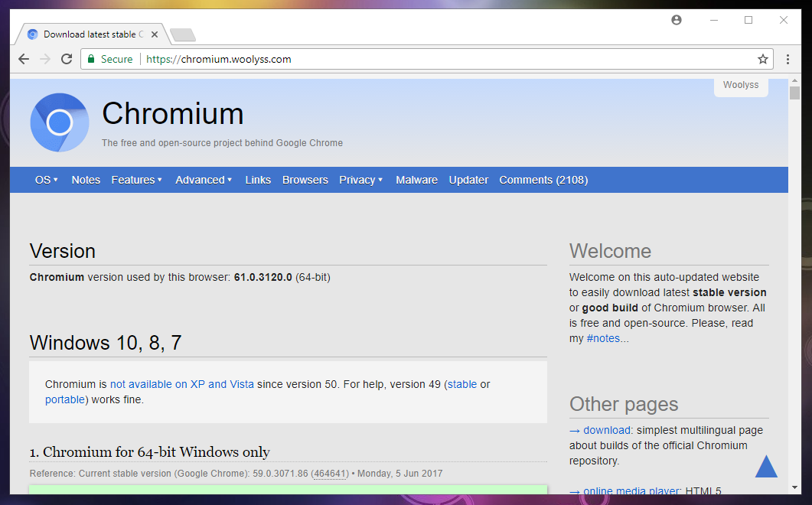Open the Malware menu item
812x505 pixels.
click(x=416, y=180)
